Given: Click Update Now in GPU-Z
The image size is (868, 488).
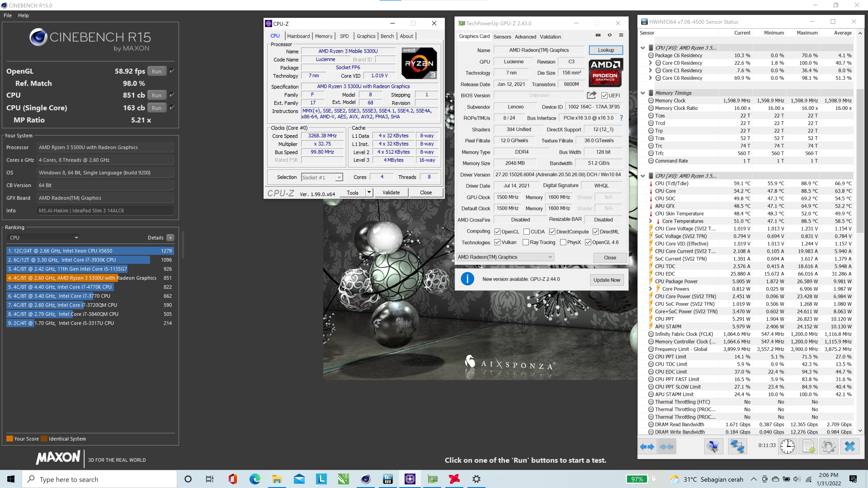Looking at the screenshot, I should (606, 280).
